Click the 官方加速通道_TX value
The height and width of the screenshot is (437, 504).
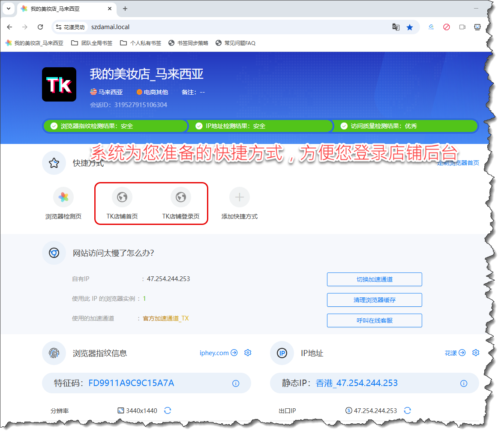(x=166, y=318)
